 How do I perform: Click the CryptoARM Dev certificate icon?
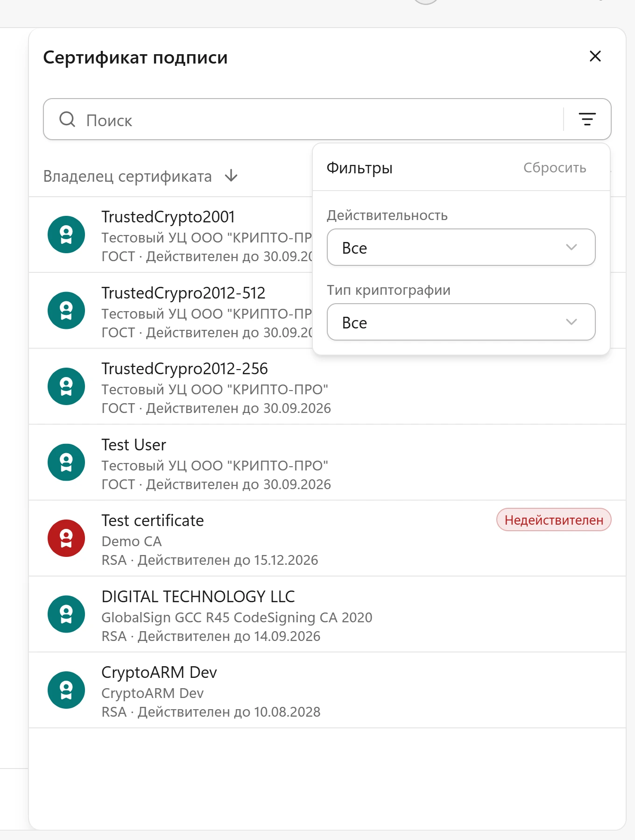pos(66,690)
